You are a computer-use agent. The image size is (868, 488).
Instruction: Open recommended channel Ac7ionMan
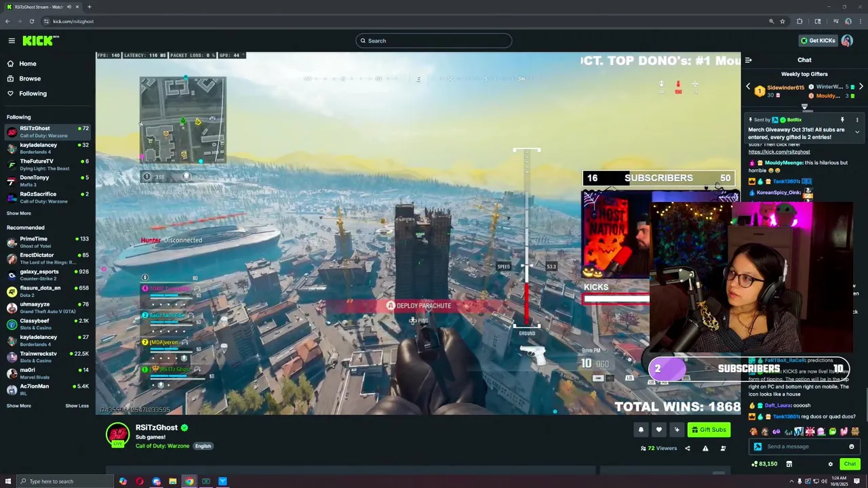tap(47, 389)
